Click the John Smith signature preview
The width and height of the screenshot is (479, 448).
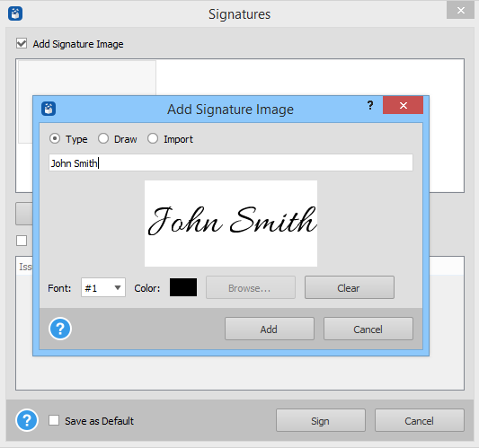point(231,224)
